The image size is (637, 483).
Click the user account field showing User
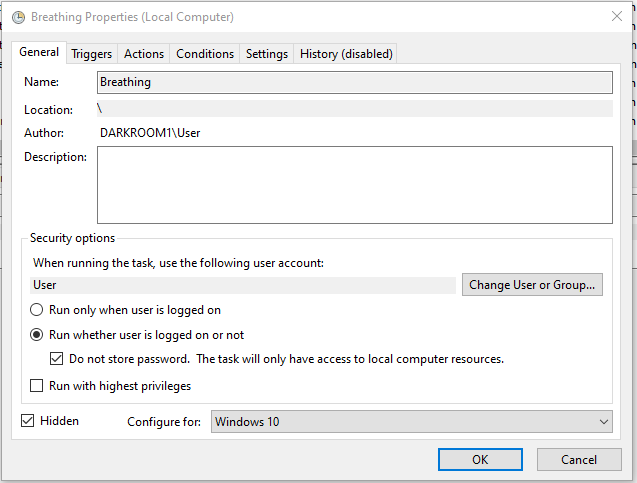point(243,285)
